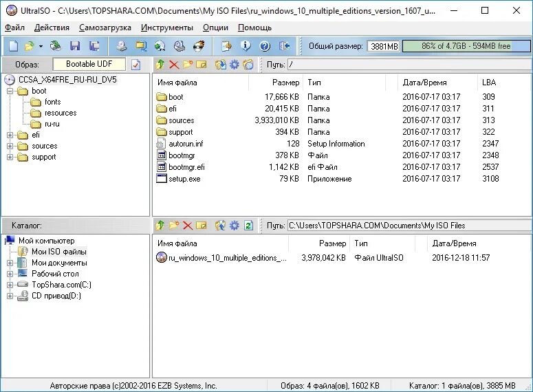Open the dropdown arrow beside Open icon

tap(41, 46)
